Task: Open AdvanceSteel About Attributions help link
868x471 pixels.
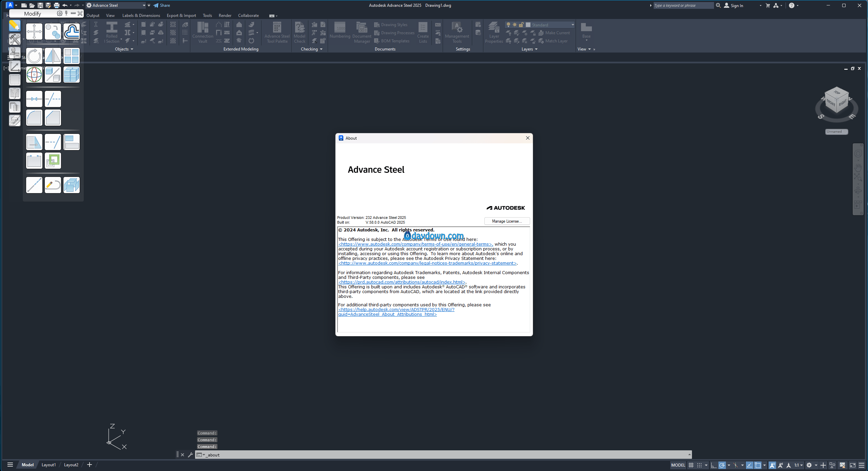Action: [x=396, y=312]
